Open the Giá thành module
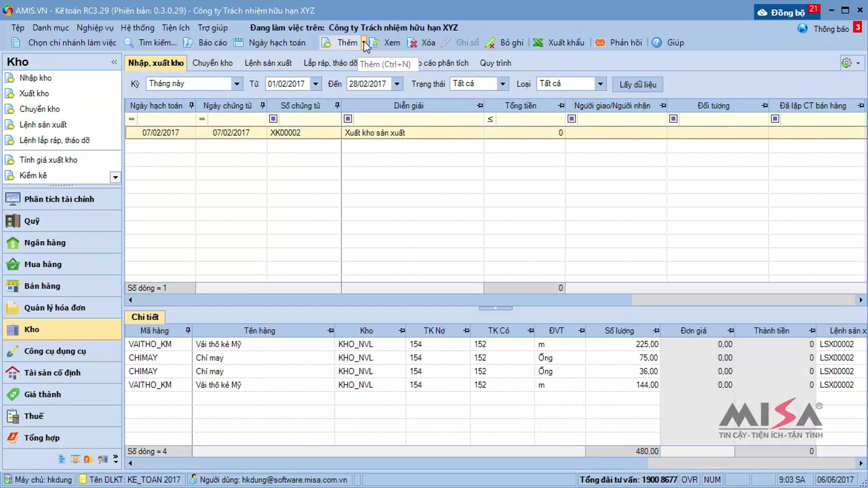Viewport: 868px width, 488px height. 62,394
